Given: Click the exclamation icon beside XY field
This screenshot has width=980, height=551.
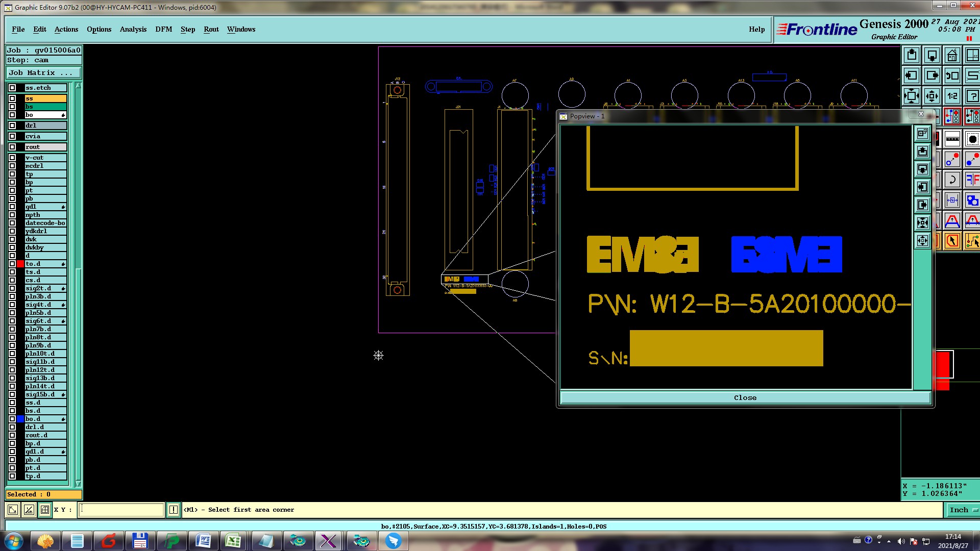Looking at the screenshot, I should [x=174, y=510].
